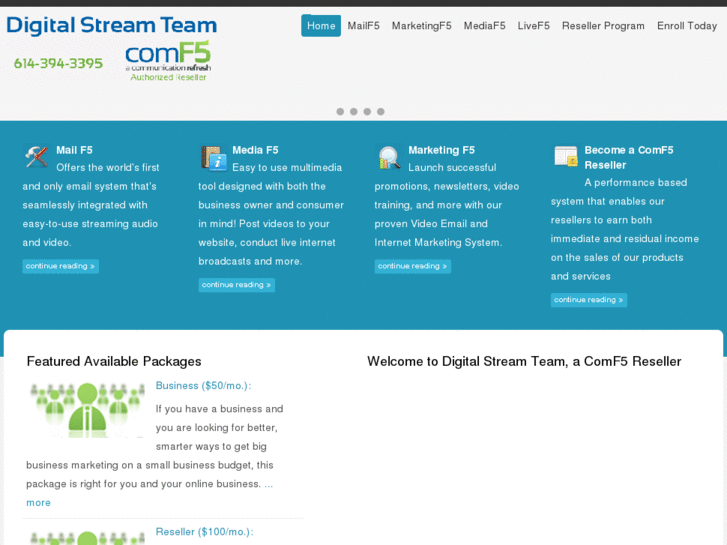Open the MediaF5 menu item

[x=485, y=26]
